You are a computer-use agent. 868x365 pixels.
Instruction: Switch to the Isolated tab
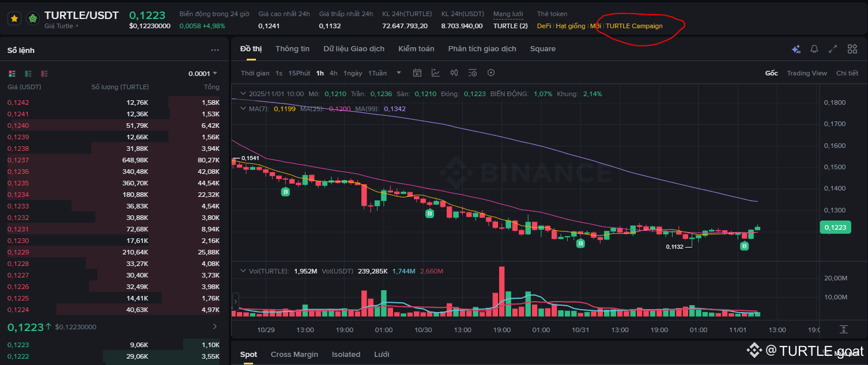click(x=346, y=355)
